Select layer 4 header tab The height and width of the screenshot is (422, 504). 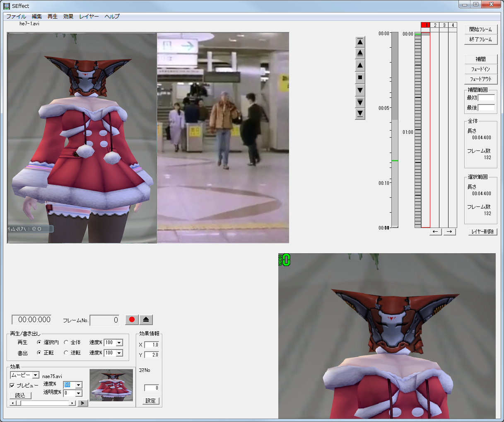(x=453, y=25)
